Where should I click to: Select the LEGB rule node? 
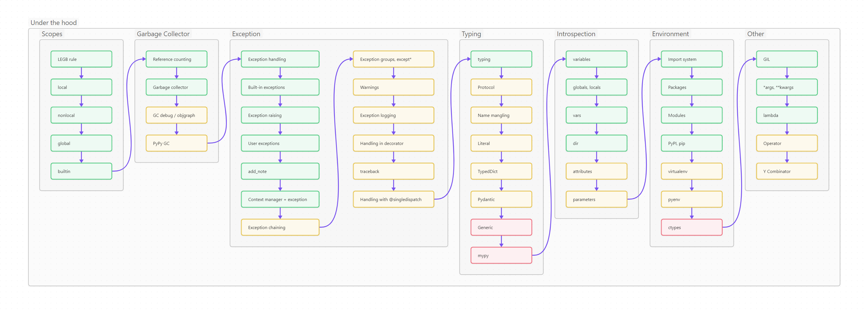coord(81,59)
